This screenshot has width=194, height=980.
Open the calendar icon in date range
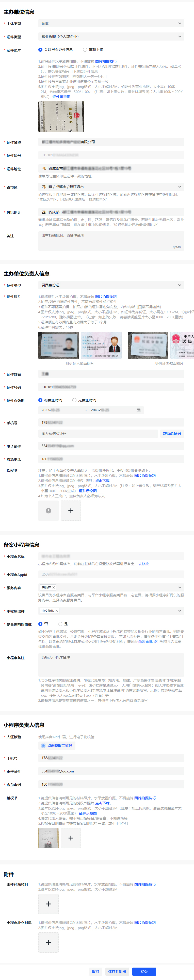pos(139,410)
